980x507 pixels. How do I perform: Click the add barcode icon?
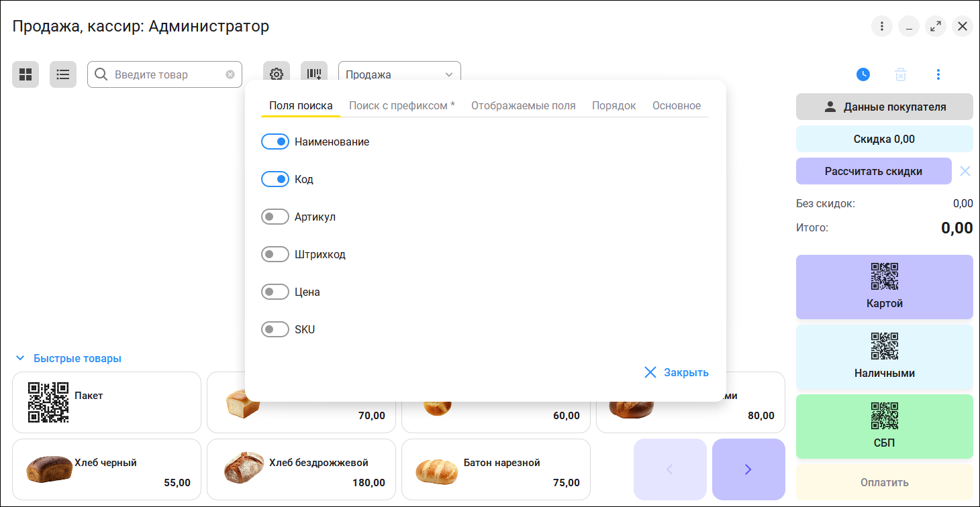(314, 74)
